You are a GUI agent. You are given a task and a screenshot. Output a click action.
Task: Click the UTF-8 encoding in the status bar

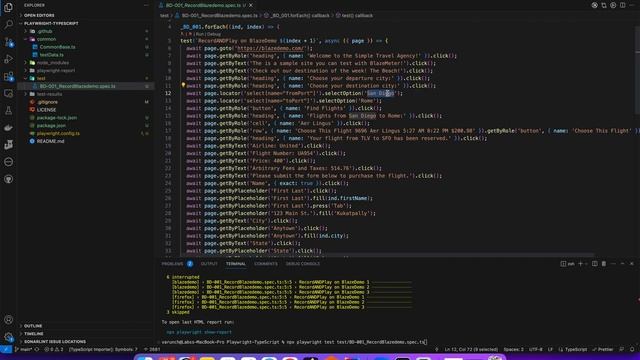click(536, 349)
